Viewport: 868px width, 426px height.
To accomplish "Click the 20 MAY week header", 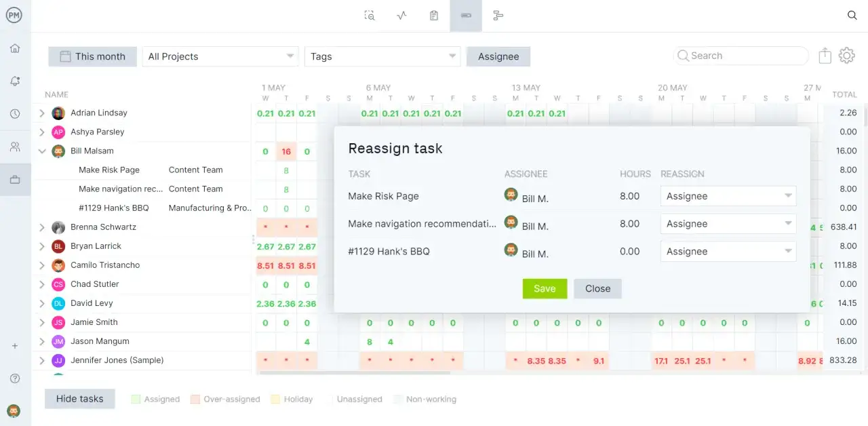I will tap(672, 88).
